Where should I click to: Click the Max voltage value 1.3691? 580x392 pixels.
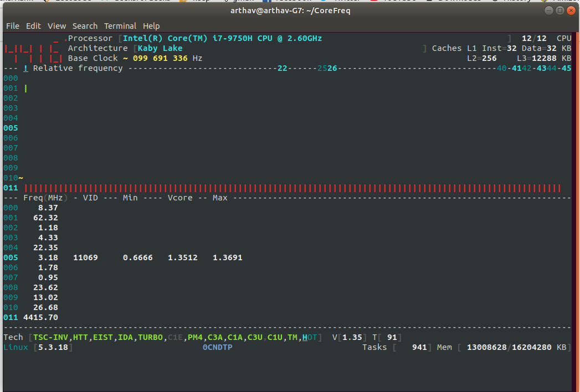(x=228, y=257)
